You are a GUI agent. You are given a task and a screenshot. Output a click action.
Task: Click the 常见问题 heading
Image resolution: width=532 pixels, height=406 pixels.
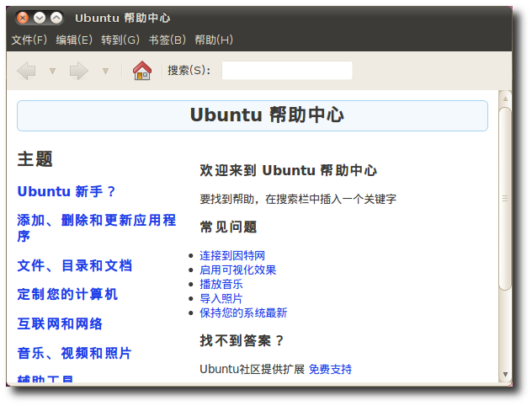[228, 227]
